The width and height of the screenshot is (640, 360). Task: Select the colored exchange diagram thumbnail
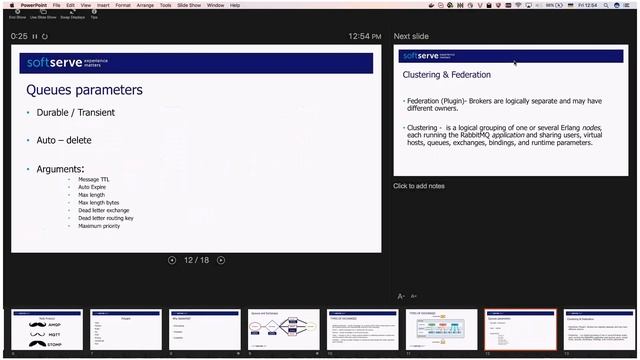[x=442, y=330]
